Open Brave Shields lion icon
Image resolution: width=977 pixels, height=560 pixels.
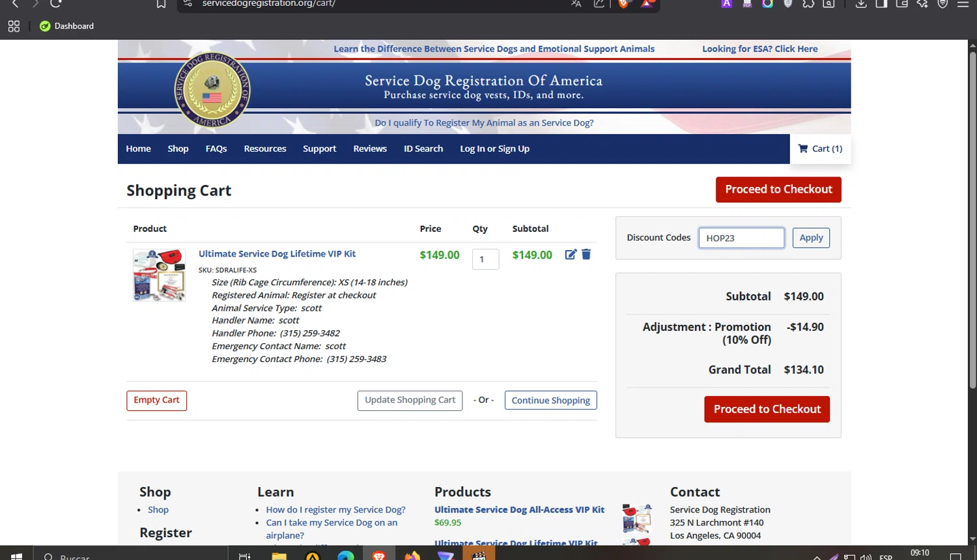point(623,4)
